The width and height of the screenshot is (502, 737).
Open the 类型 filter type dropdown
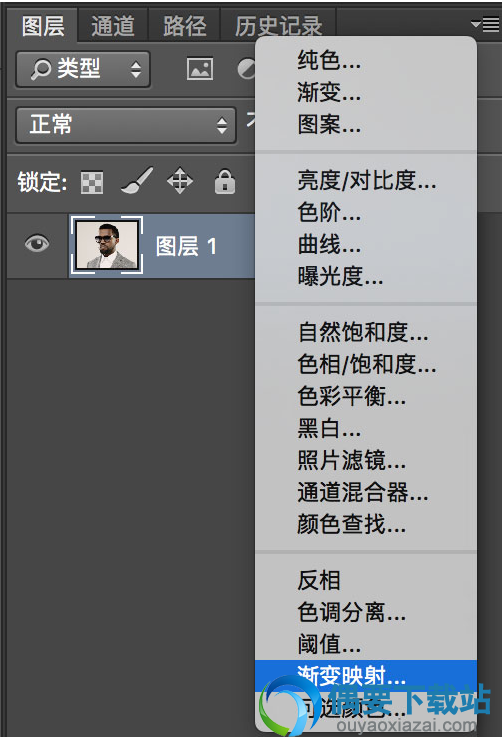(83, 70)
